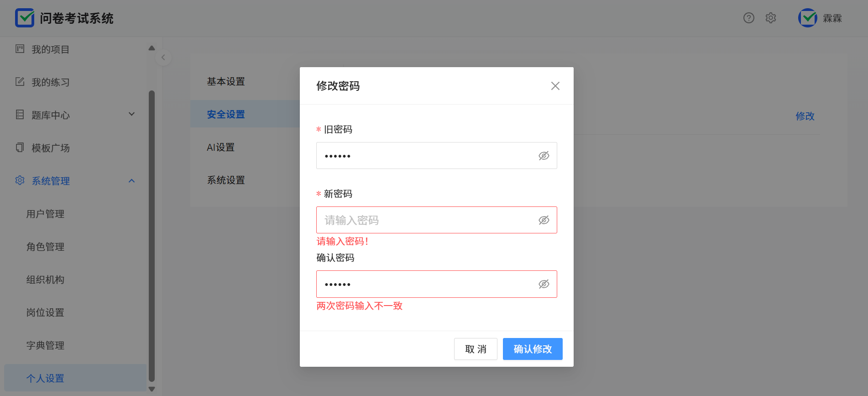
Task: Collapse sidebar with the left arrow button
Action: [x=163, y=58]
